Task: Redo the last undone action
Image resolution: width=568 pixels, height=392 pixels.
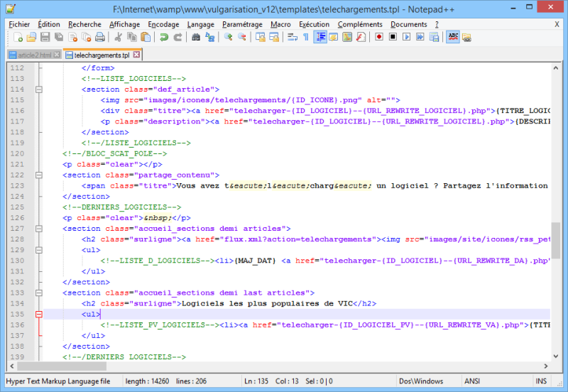Action: click(x=177, y=37)
